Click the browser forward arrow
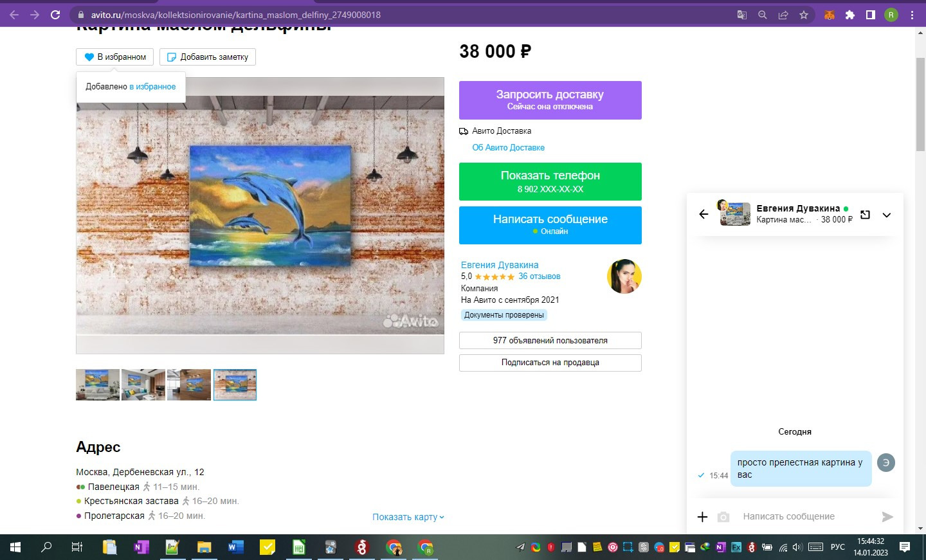Viewport: 926px width, 560px height. pyautogui.click(x=35, y=14)
